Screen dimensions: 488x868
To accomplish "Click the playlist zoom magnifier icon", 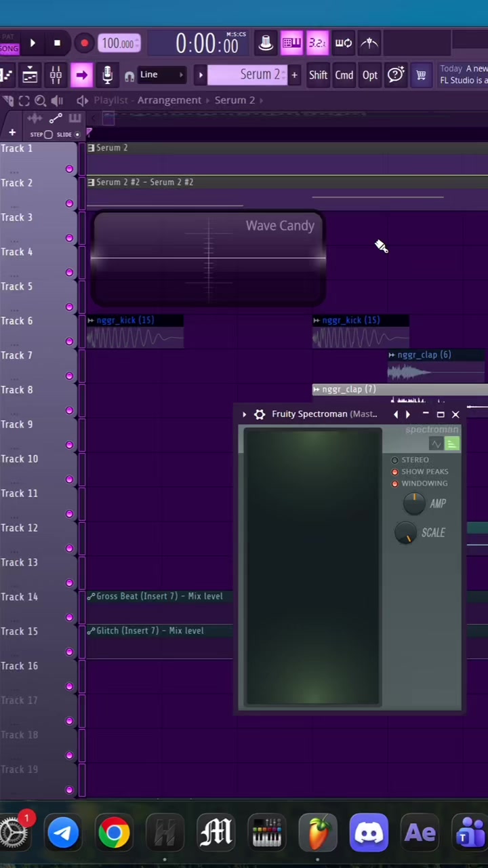I will pyautogui.click(x=40, y=100).
